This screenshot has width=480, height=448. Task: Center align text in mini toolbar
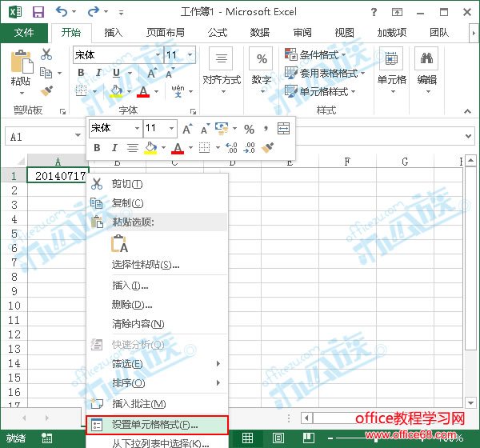pyautogui.click(x=133, y=148)
